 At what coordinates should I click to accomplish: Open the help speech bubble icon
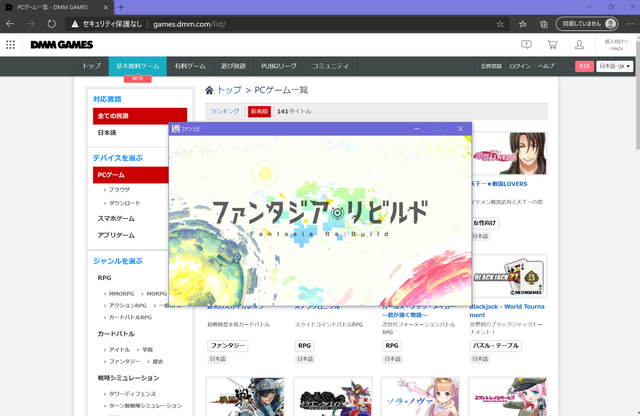(x=526, y=44)
